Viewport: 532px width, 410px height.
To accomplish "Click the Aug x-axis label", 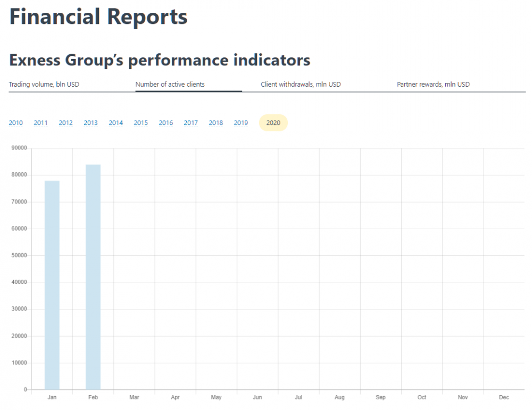I will pos(339,397).
